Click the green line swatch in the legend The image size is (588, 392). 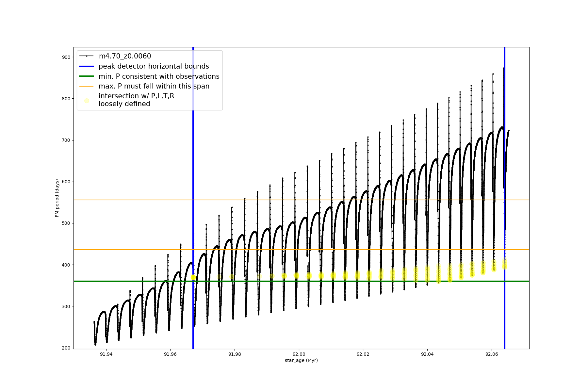pyautogui.click(x=87, y=76)
